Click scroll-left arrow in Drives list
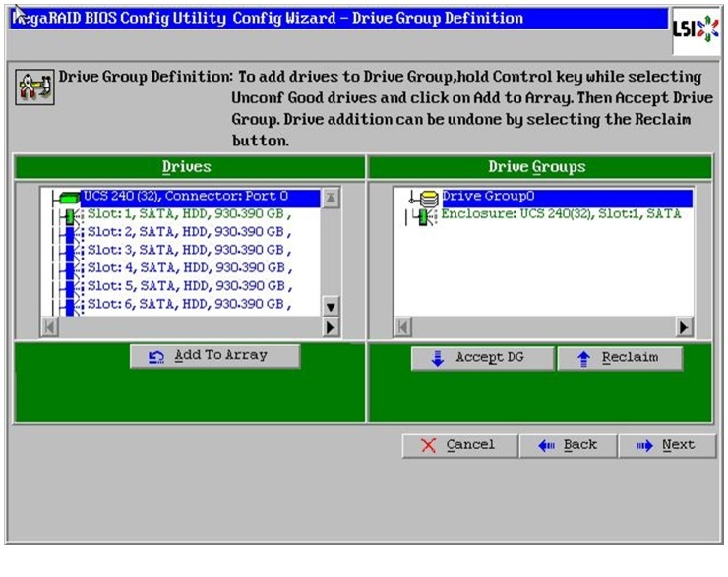Viewport: 728px width, 577px height. tap(49, 327)
